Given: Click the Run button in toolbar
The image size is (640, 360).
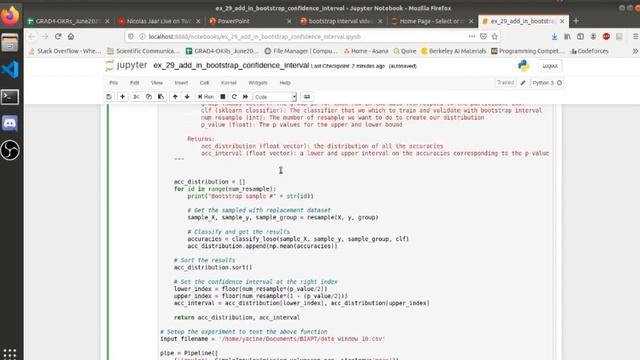Looking at the screenshot, I should click(x=206, y=97).
